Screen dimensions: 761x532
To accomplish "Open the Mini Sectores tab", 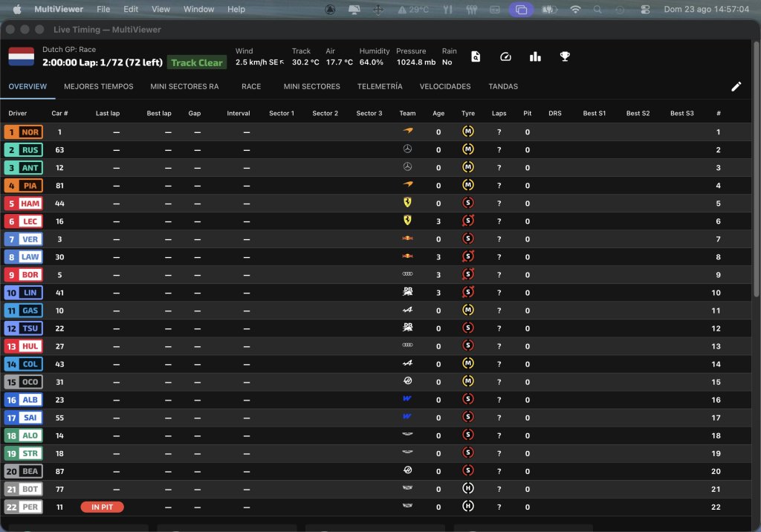I will (x=311, y=86).
